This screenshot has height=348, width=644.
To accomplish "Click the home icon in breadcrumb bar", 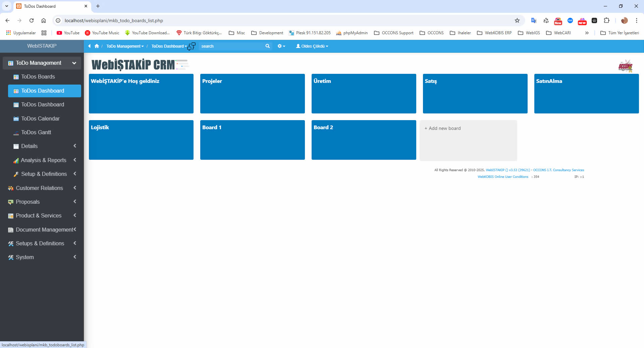I will (x=97, y=46).
